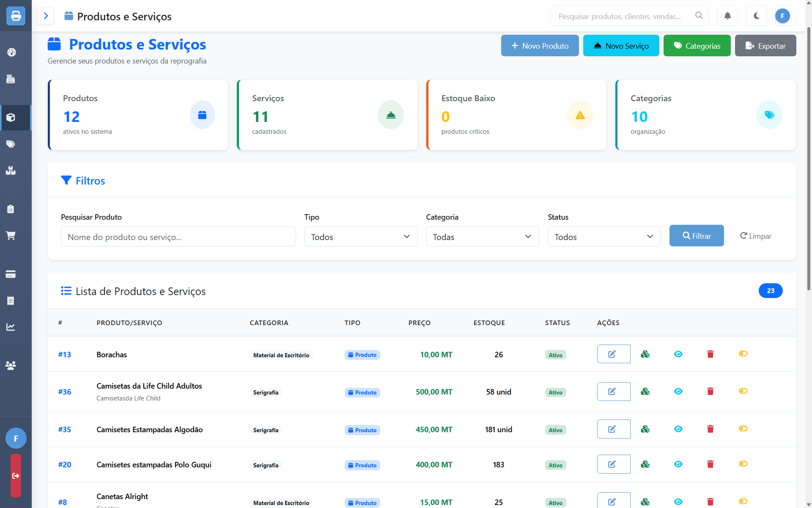Toggle status switch for Borachas

pyautogui.click(x=743, y=353)
